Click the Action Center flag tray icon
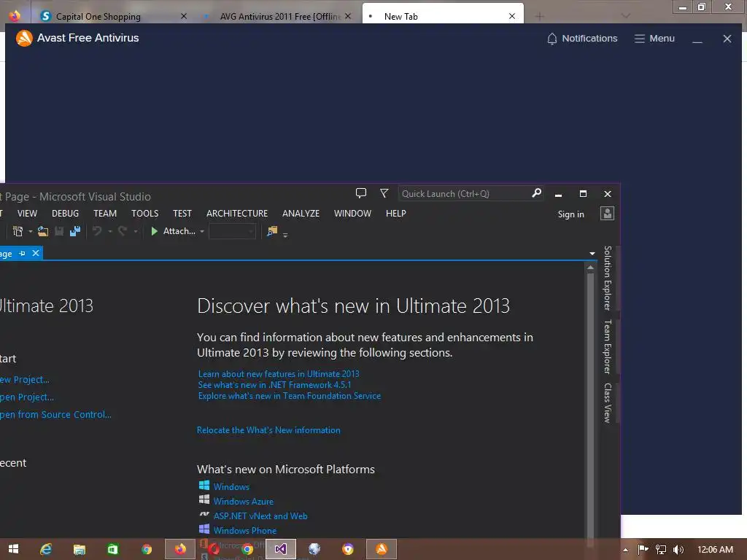Image resolution: width=747 pixels, height=560 pixels. click(643, 550)
